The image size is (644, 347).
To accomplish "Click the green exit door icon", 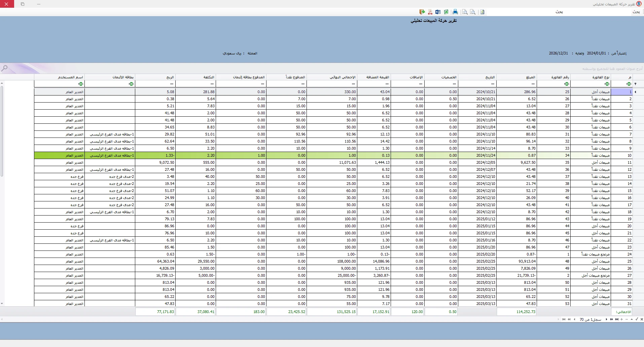I will tap(422, 12).
